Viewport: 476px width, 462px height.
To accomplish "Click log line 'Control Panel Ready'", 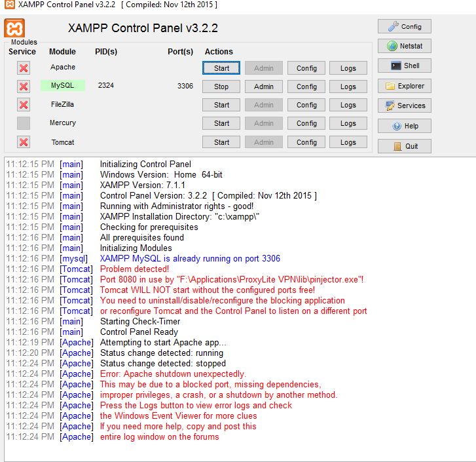I will tap(139, 332).
